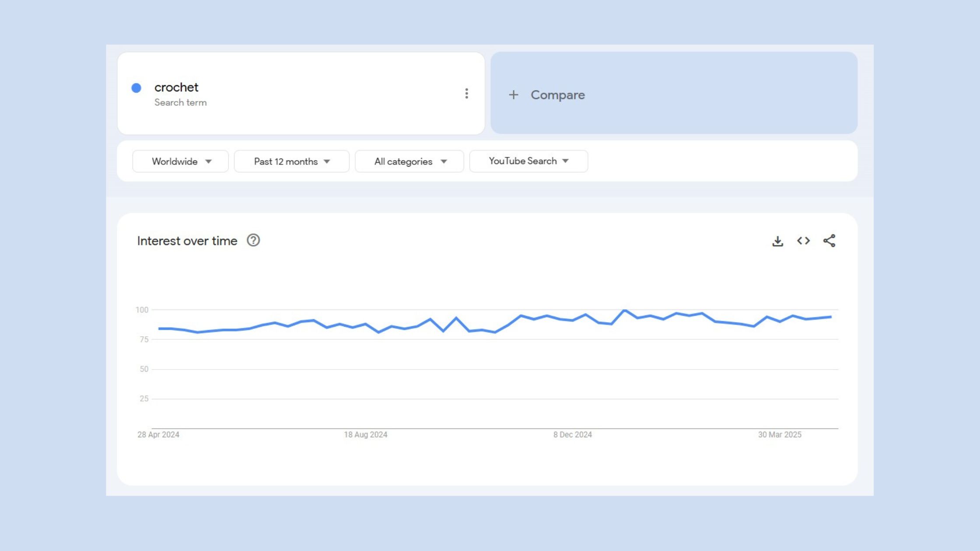Screen dimensions: 980x551
Task: Click the 25 y-axis value
Action: click(x=144, y=399)
